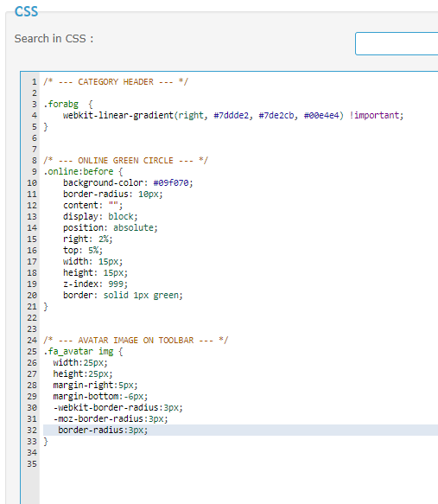The image size is (438, 504).
Task: Click z-index: 999 declaration
Action: (x=95, y=284)
